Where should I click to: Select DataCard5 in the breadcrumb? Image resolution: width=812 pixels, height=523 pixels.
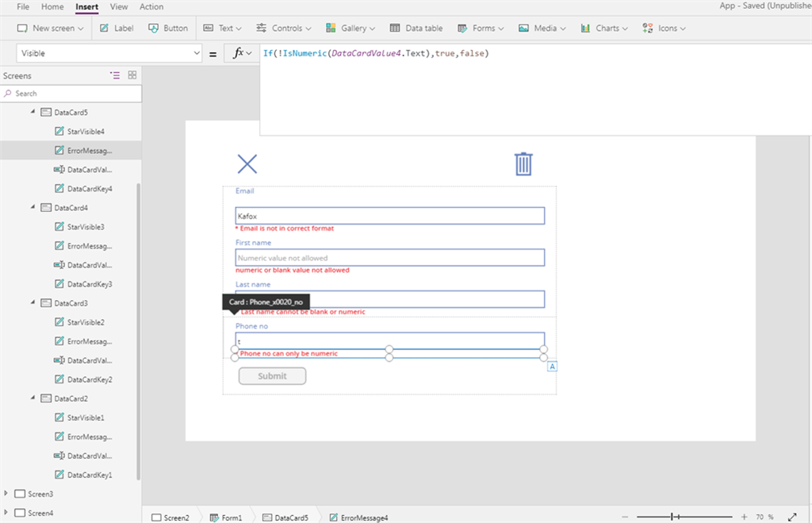tap(285, 517)
